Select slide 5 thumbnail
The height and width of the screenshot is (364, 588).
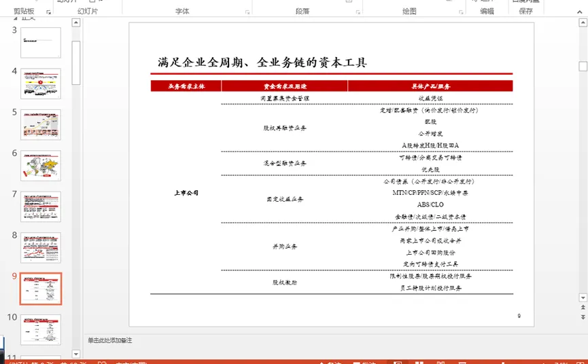41,125
